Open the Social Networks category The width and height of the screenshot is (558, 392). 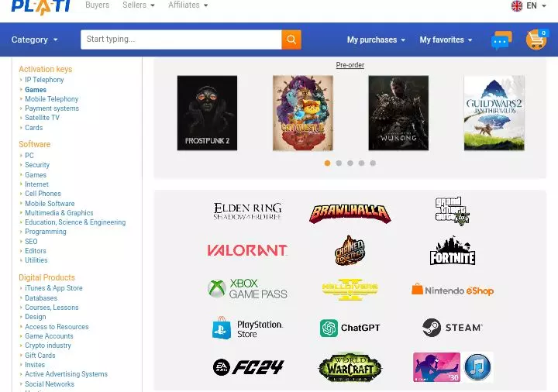[50, 383]
